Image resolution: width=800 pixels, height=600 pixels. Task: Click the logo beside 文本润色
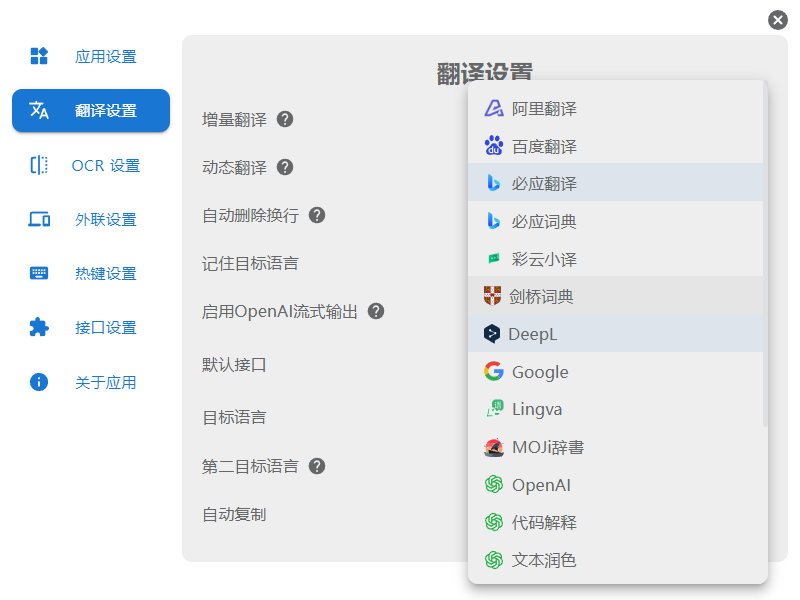tap(493, 560)
